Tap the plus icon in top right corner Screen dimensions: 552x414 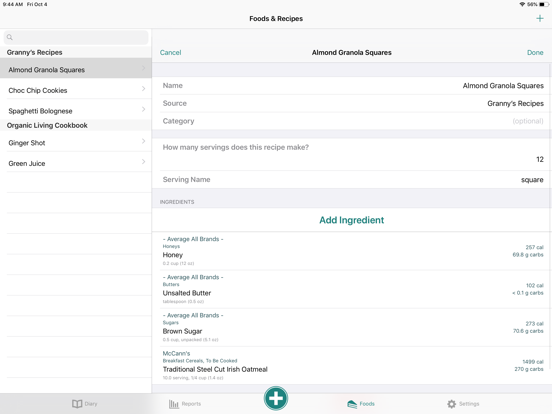pos(540,18)
